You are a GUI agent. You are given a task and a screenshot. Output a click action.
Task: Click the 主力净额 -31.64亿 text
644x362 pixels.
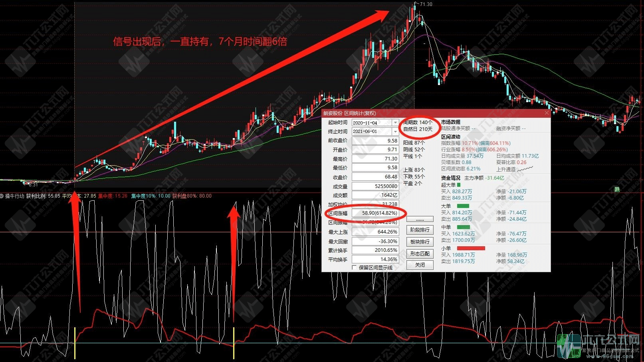pos(484,178)
